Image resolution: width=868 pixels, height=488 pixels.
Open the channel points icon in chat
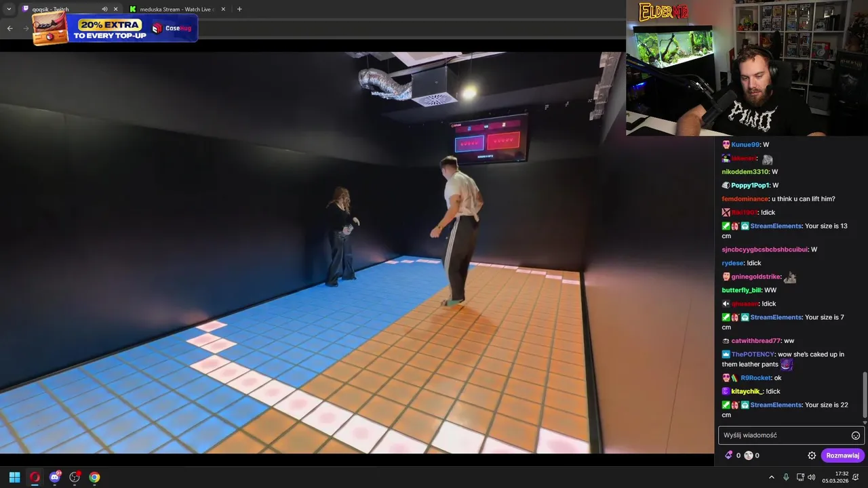(x=748, y=455)
